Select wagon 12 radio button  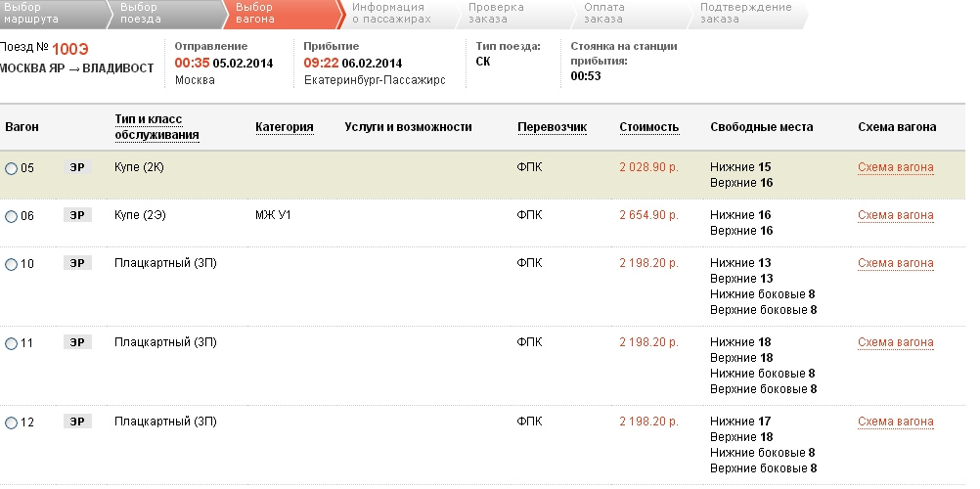pyautogui.click(x=11, y=422)
